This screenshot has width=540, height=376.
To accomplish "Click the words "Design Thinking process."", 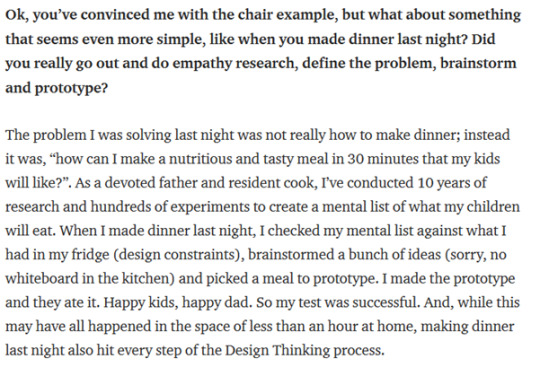I will click(305, 351).
